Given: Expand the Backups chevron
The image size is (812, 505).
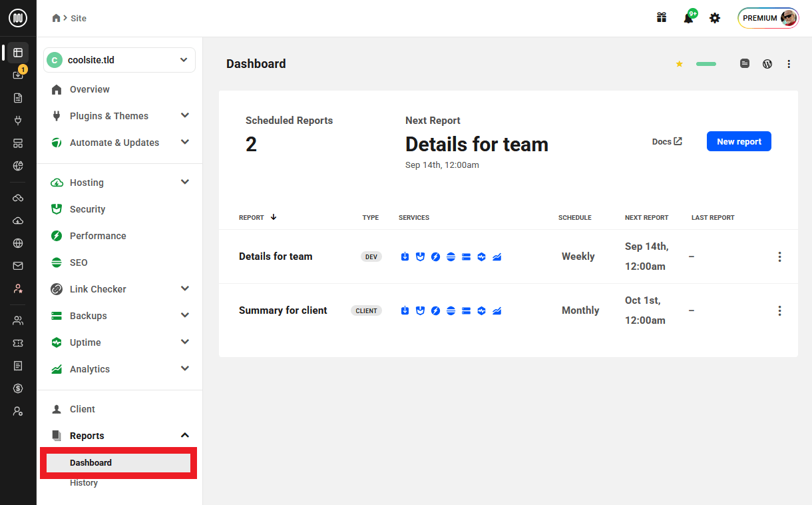Looking at the screenshot, I should tap(185, 315).
